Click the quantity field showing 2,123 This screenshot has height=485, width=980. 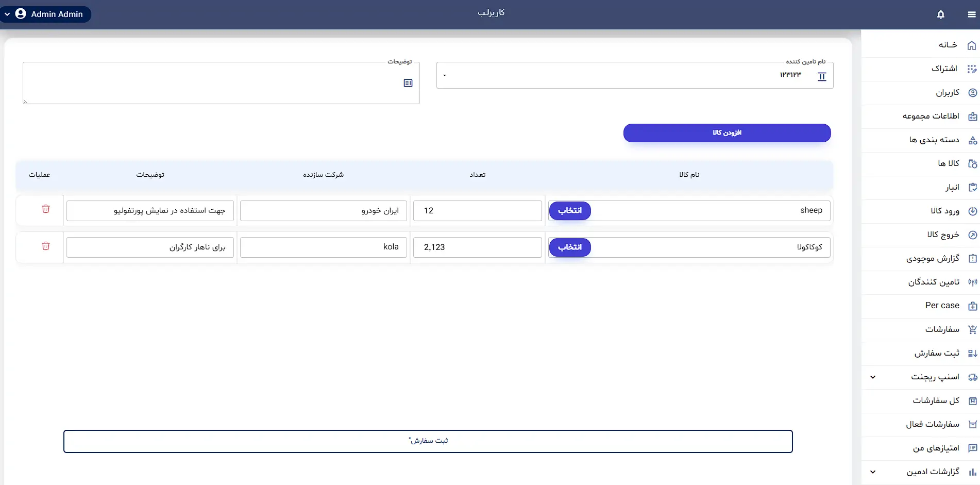click(x=478, y=247)
